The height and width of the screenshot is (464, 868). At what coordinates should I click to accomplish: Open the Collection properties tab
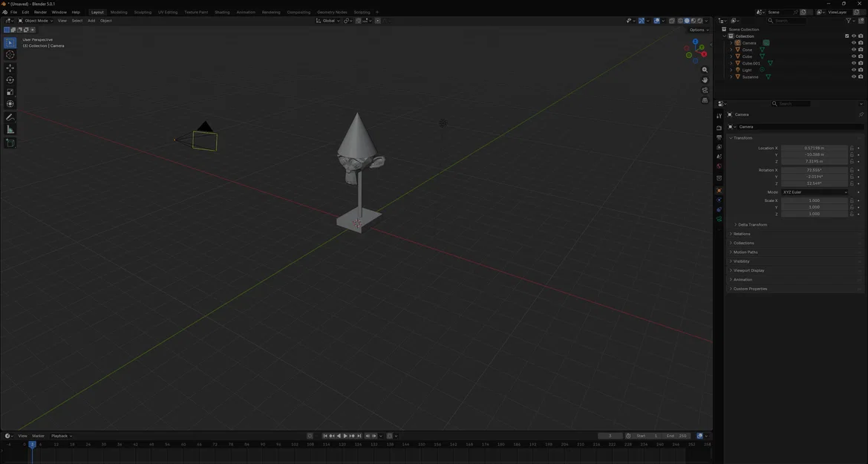(719, 178)
